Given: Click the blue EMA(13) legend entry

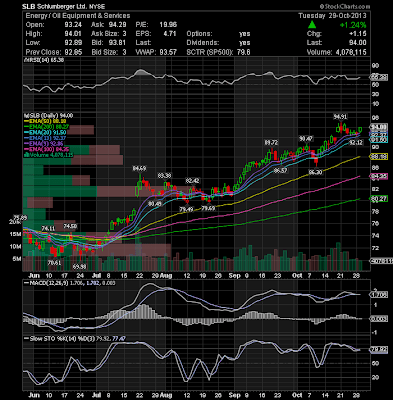Looking at the screenshot, I should pyautogui.click(x=45, y=138).
